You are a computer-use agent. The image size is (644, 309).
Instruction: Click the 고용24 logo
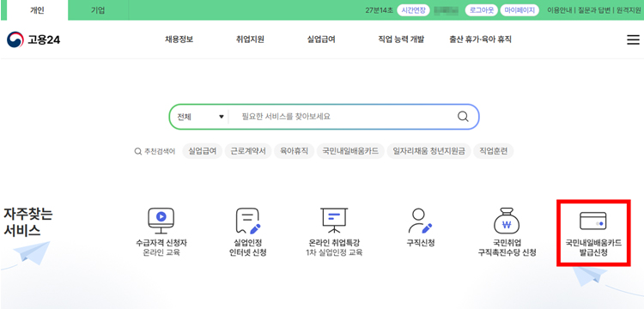point(33,39)
